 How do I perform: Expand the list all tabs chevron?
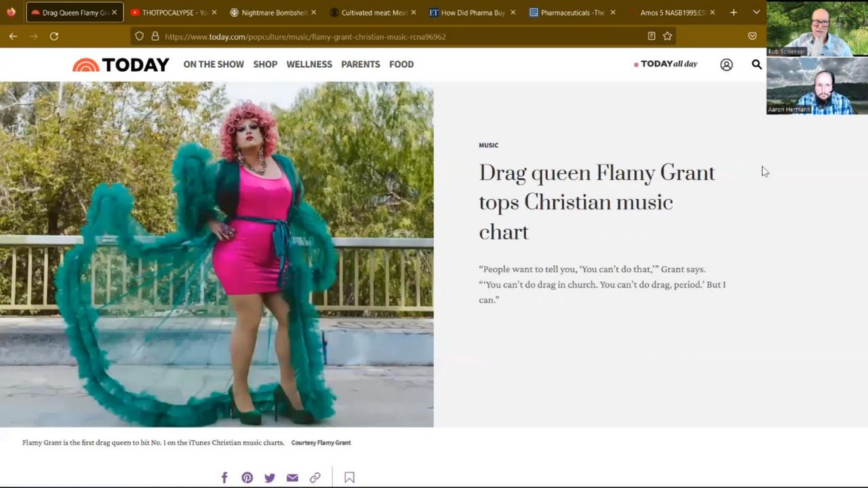pos(756,12)
